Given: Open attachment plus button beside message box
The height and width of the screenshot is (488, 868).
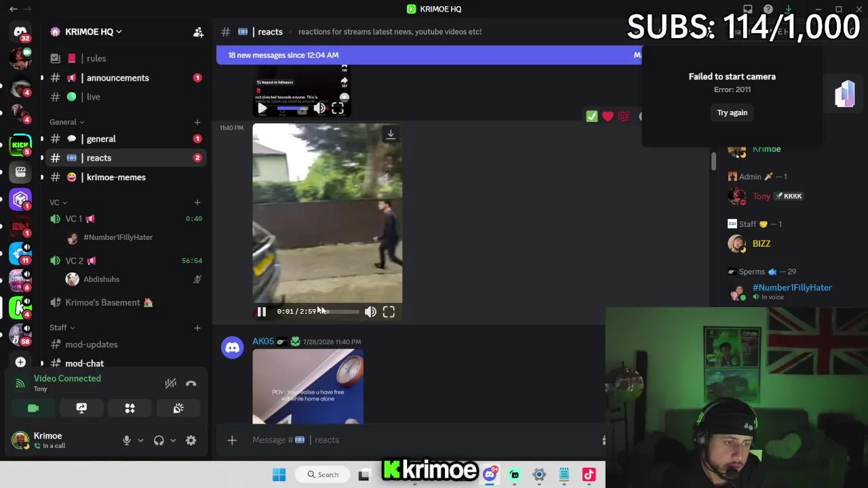Looking at the screenshot, I should [x=232, y=440].
